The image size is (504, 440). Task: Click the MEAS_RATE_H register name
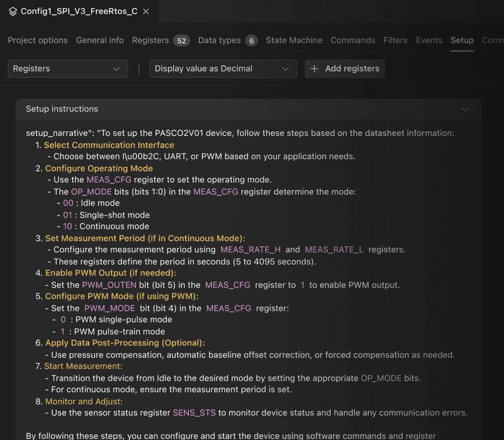pyautogui.click(x=251, y=250)
